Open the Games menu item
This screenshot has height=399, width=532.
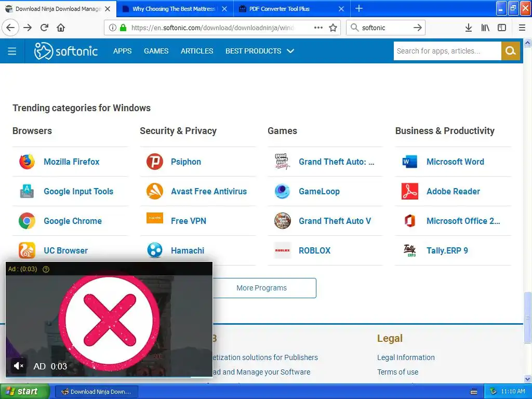point(156,51)
